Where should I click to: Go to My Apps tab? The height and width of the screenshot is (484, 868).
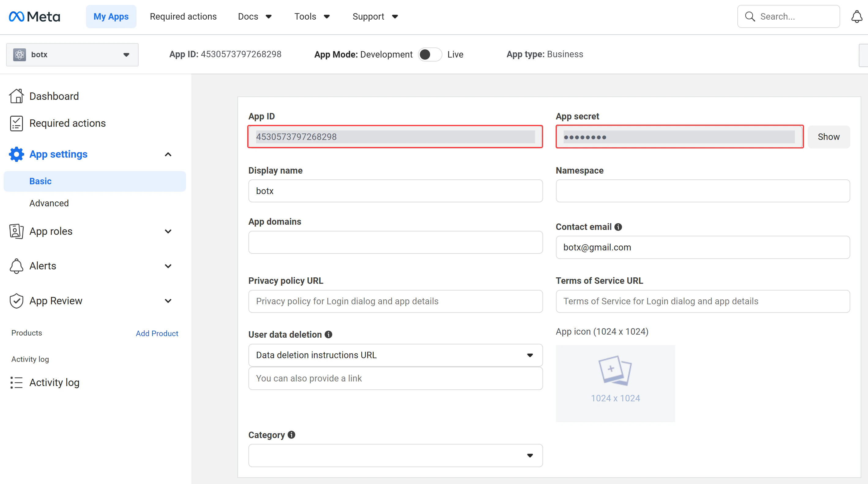coord(111,17)
